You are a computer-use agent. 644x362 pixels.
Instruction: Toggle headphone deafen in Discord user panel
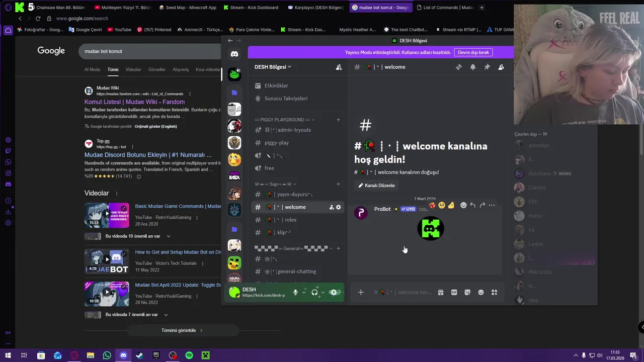pos(314,292)
